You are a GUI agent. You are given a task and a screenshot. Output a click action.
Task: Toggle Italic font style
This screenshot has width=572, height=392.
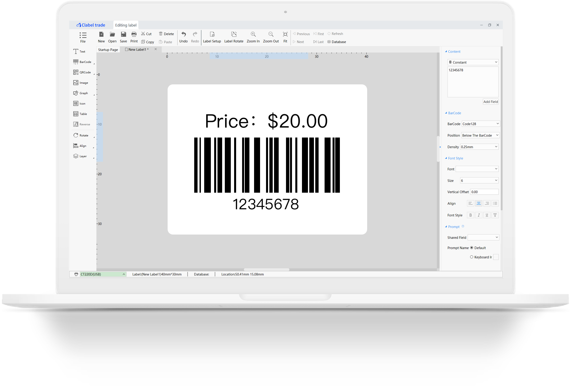coord(479,215)
